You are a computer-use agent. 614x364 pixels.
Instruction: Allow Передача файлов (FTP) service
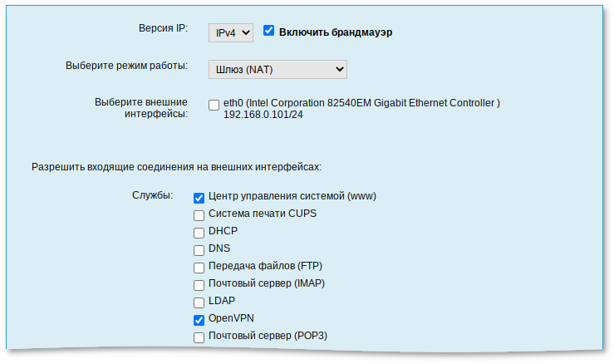click(x=199, y=268)
